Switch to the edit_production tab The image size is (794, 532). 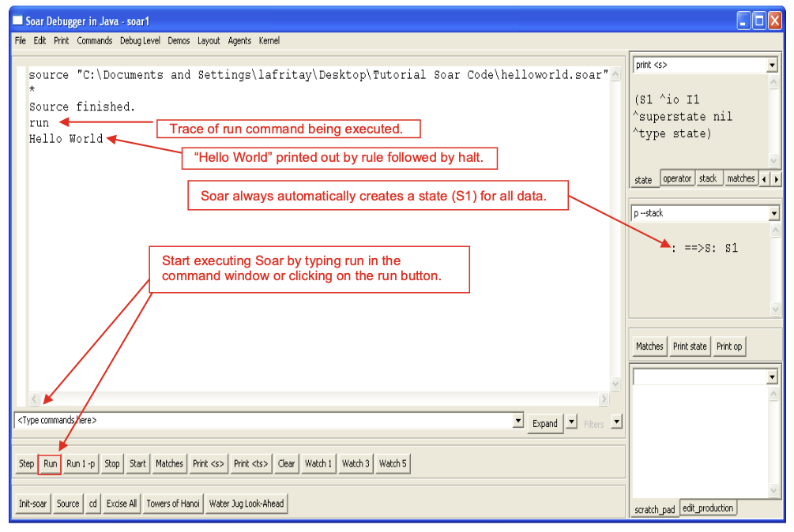[708, 508]
